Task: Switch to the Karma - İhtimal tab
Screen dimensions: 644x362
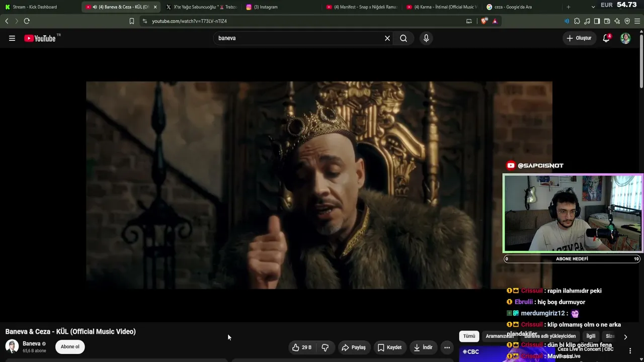Action: 442,7
